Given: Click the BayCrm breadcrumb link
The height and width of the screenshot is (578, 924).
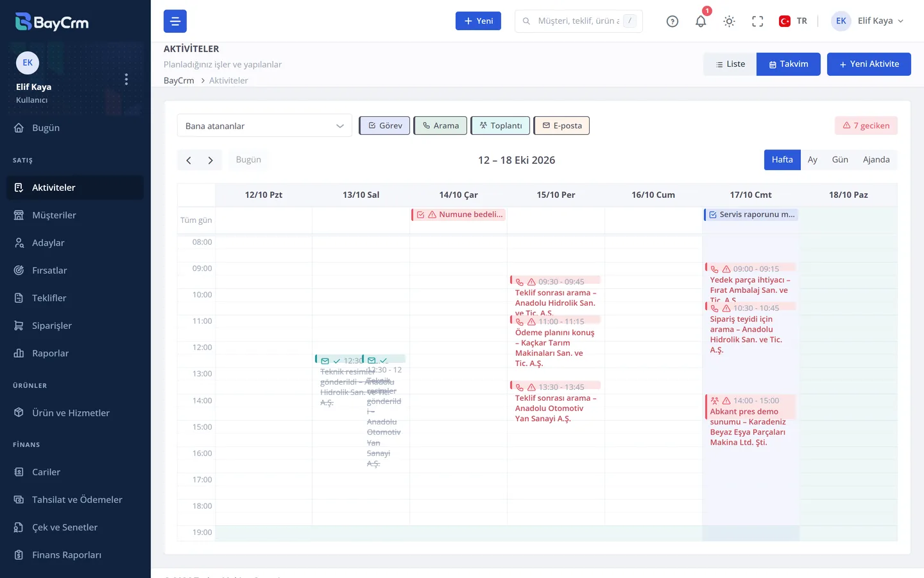Looking at the screenshot, I should 179,80.
